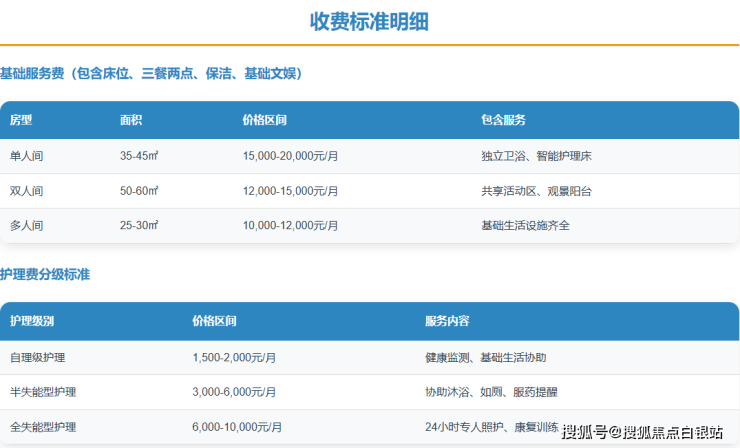Click 价格区间 header in the room type table
This screenshot has width=740, height=448.
[x=265, y=120]
